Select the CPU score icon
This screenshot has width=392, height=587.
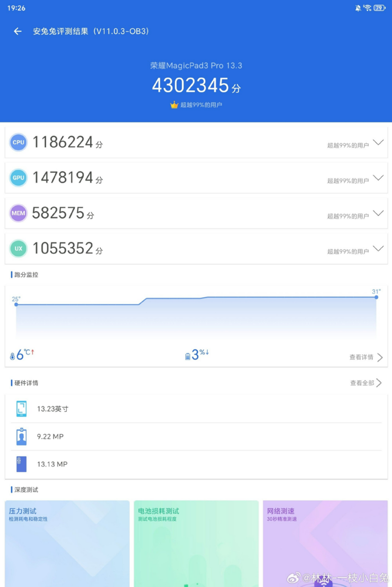tap(18, 142)
